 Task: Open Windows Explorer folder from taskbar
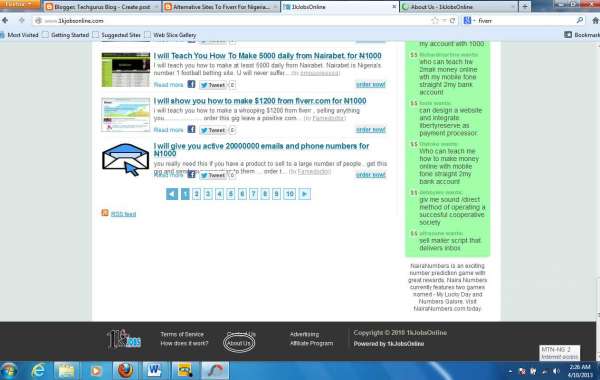(x=66, y=370)
